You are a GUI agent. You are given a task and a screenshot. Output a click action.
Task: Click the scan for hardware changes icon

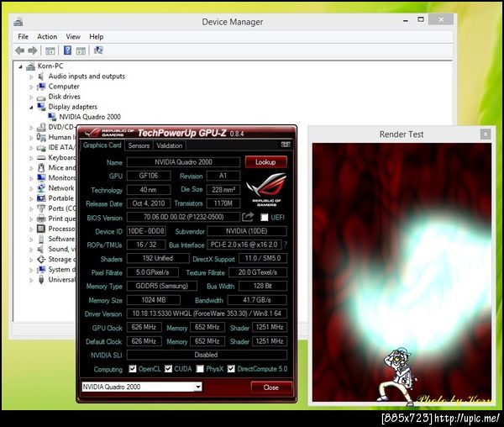pyautogui.click(x=98, y=50)
